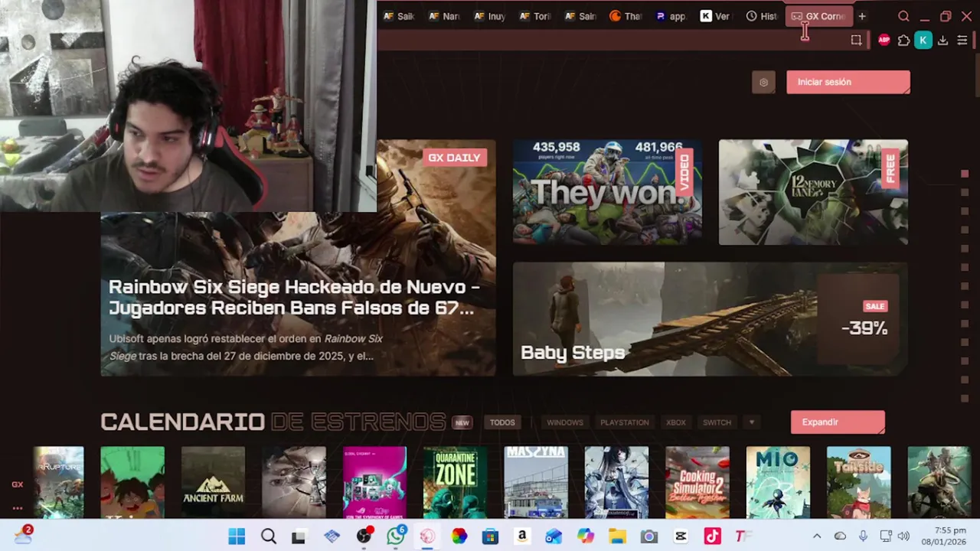Select the TODOS platform filter
The height and width of the screenshot is (551, 980).
point(502,422)
